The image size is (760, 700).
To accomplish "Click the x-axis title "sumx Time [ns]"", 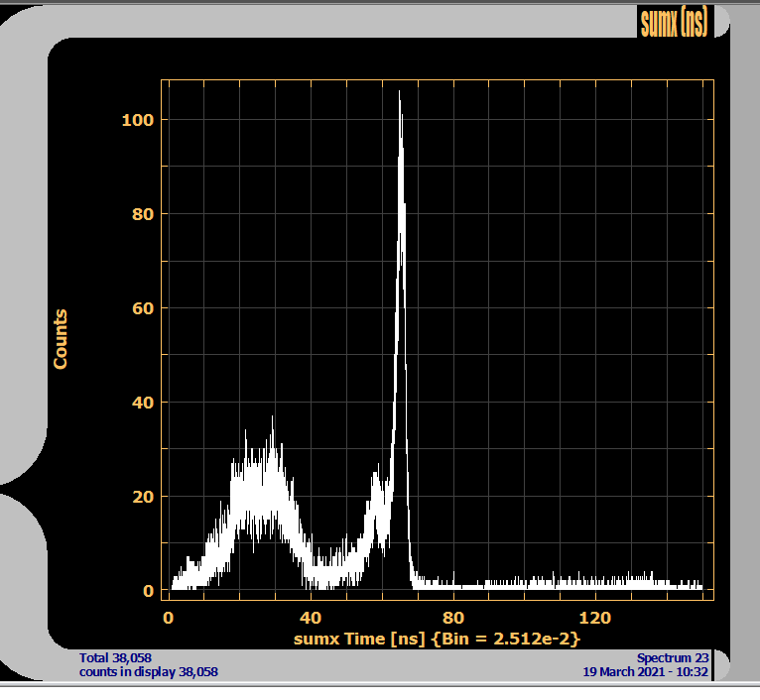I will [x=363, y=640].
